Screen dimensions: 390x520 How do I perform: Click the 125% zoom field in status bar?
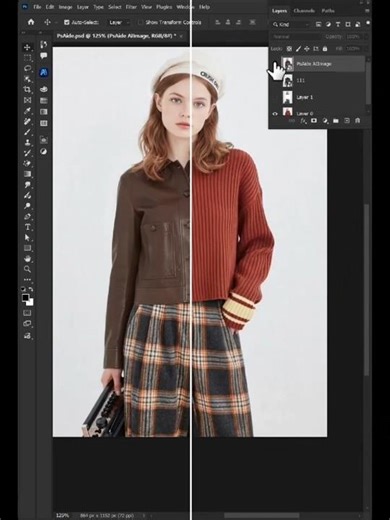[62, 515]
